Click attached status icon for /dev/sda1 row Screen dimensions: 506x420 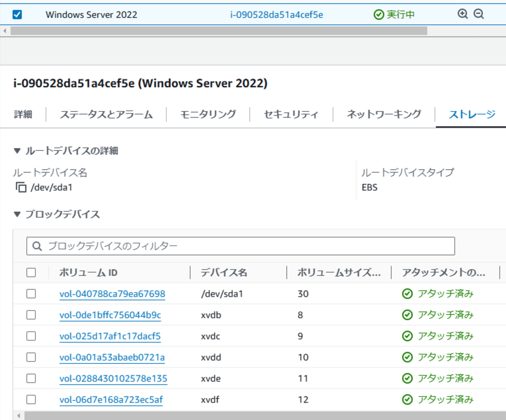(407, 294)
